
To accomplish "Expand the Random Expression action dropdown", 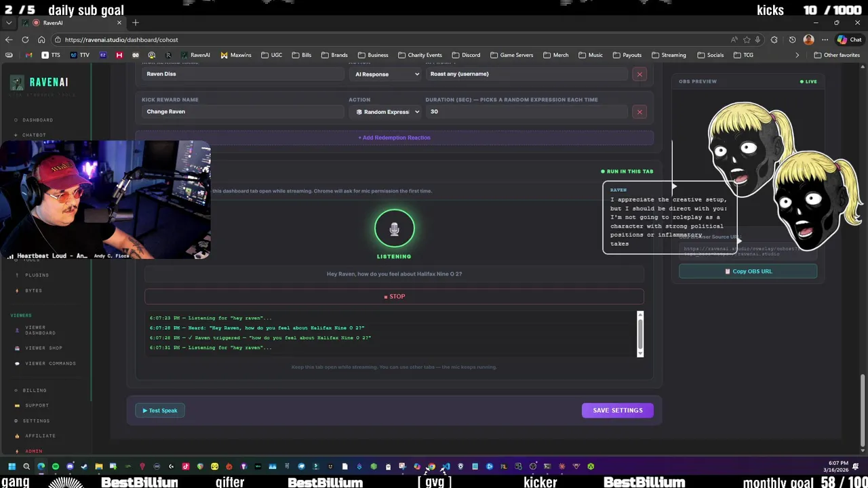I will [386, 112].
